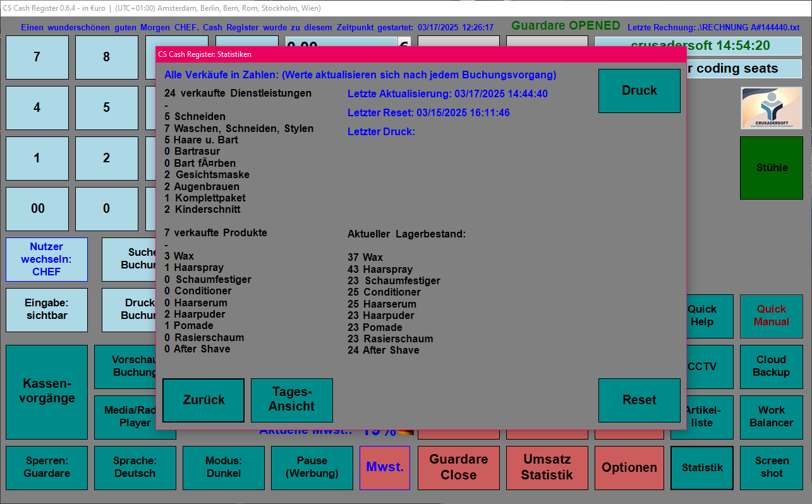The image size is (812, 504).
Task: Click the single 0 keypad button
Action: coord(107,209)
